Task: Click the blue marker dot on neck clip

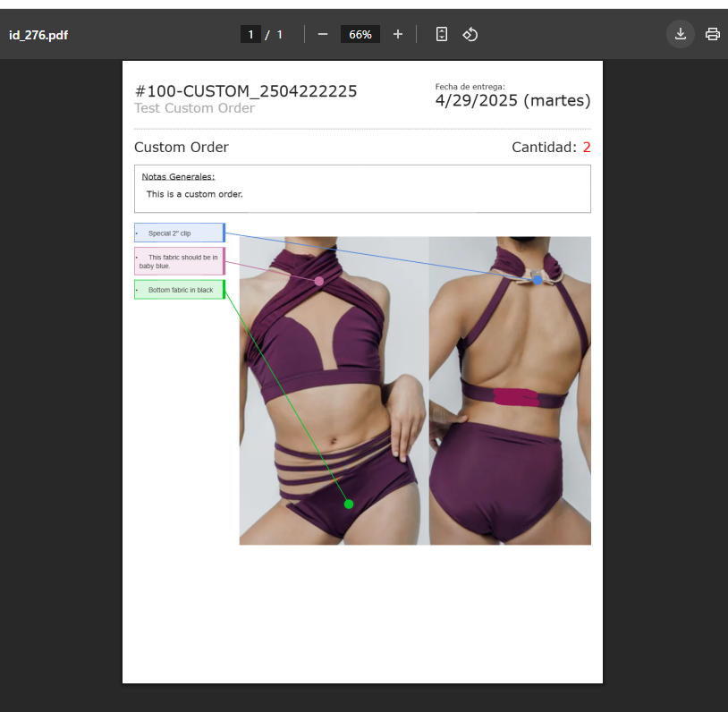Action: pyautogui.click(x=538, y=280)
